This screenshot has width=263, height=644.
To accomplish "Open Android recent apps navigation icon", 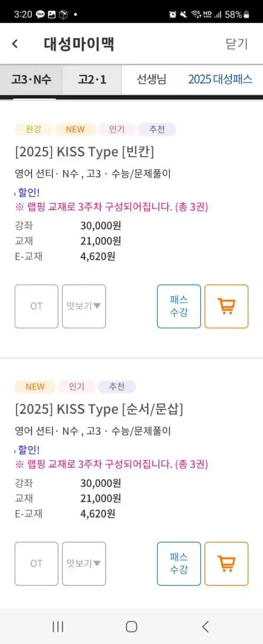I will pyautogui.click(x=58, y=626).
